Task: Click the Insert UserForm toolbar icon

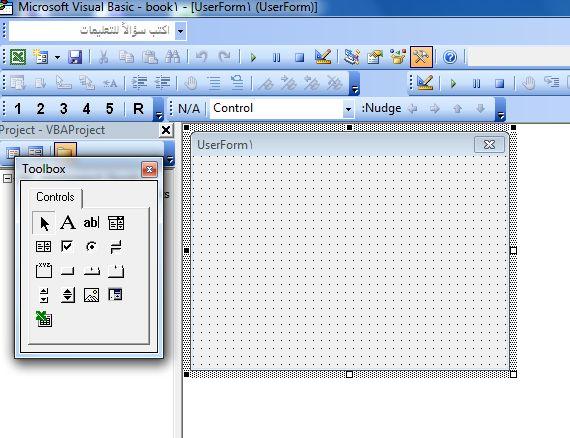Action: (x=40, y=57)
